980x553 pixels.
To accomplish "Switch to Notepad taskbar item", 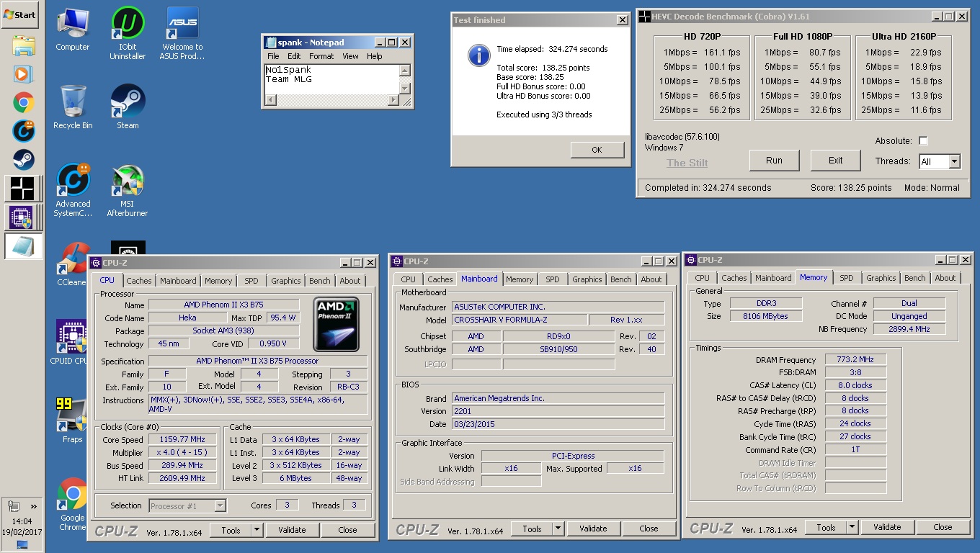I will [23, 246].
